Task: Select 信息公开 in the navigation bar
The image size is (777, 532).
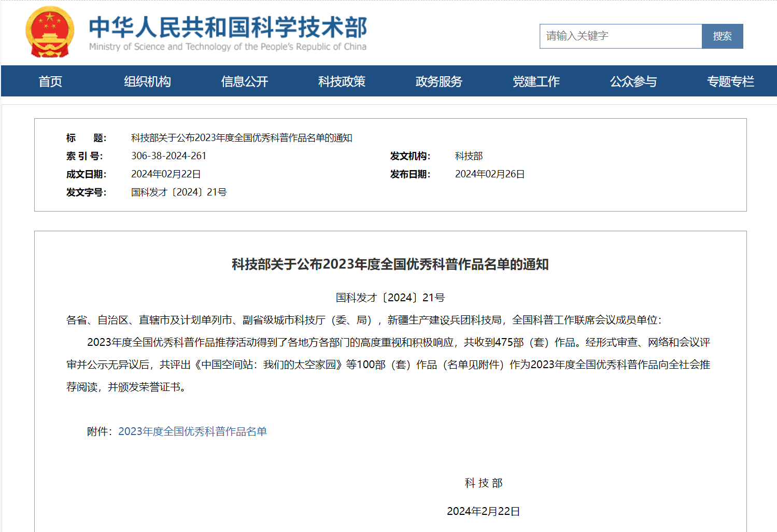Action: [245, 81]
